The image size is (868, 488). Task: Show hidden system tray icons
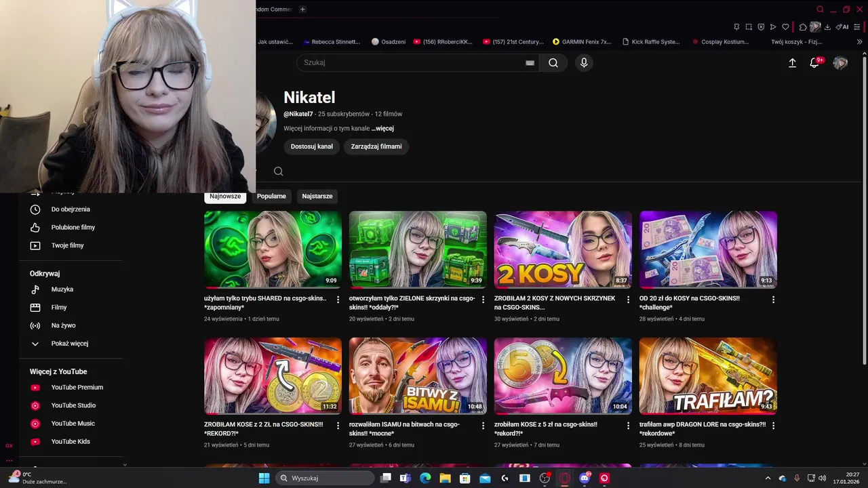point(768,478)
